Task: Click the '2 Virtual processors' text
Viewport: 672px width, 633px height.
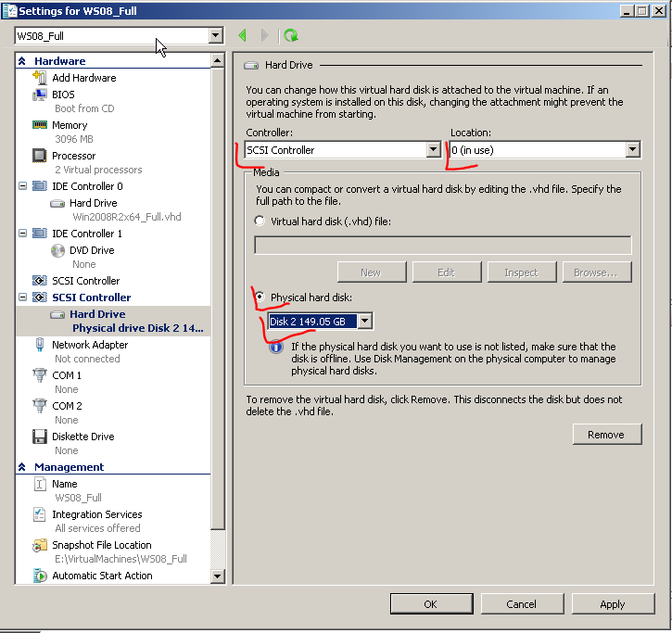Action: (98, 170)
